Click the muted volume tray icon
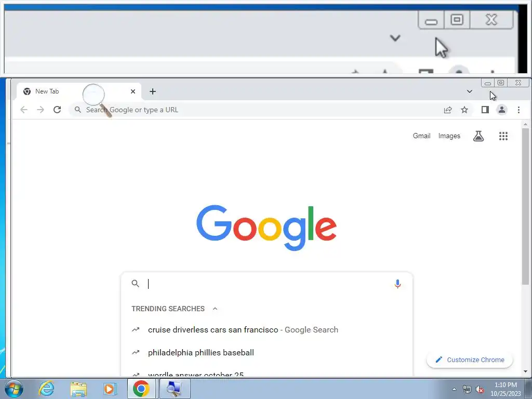The image size is (532, 399). [480, 390]
